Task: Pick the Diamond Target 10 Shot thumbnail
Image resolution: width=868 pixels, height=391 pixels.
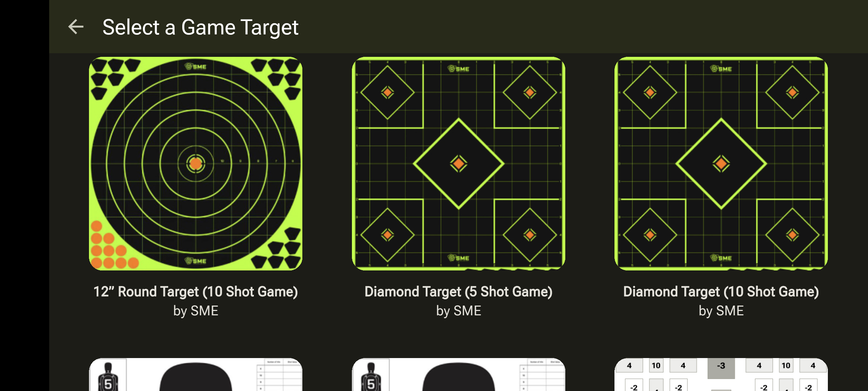Action: point(721,164)
